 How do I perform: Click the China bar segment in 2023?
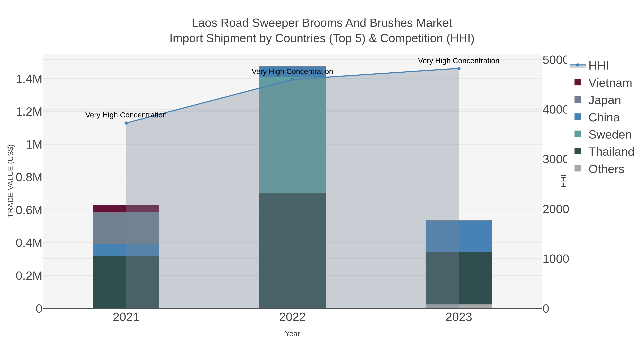459,236
